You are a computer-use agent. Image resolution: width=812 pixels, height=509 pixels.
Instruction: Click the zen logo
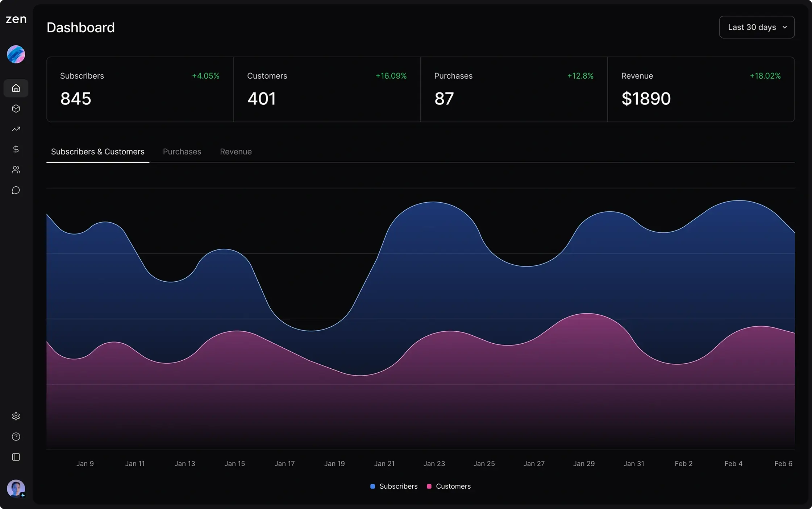click(x=16, y=19)
